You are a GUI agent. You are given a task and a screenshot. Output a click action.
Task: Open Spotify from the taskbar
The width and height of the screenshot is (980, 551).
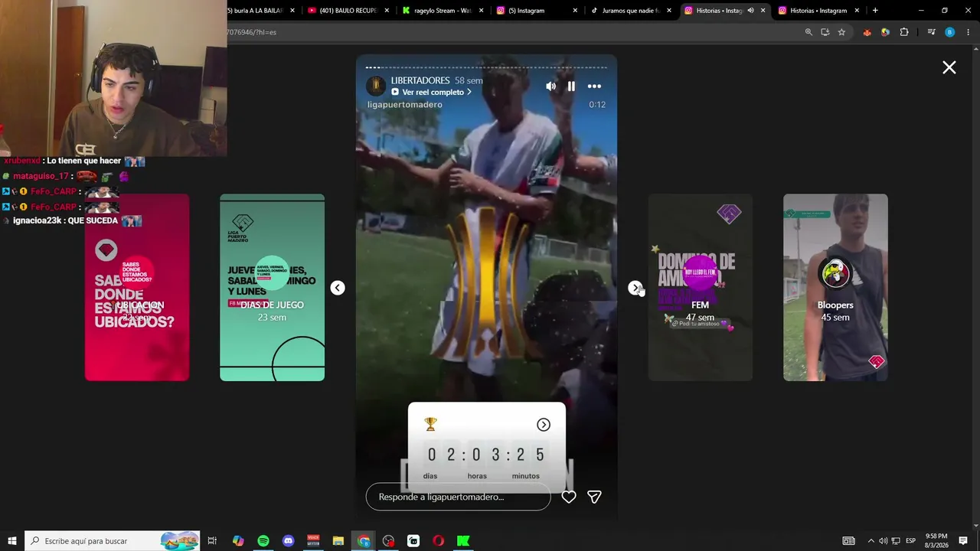pos(263,541)
